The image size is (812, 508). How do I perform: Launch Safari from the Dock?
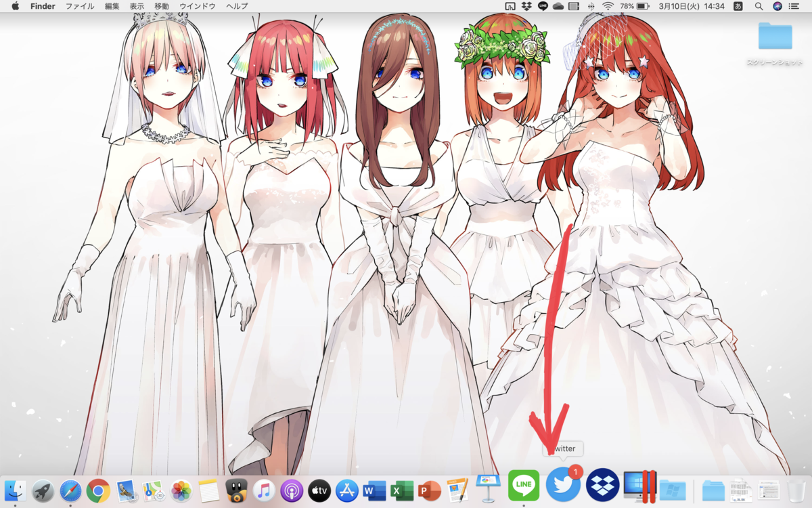71,490
